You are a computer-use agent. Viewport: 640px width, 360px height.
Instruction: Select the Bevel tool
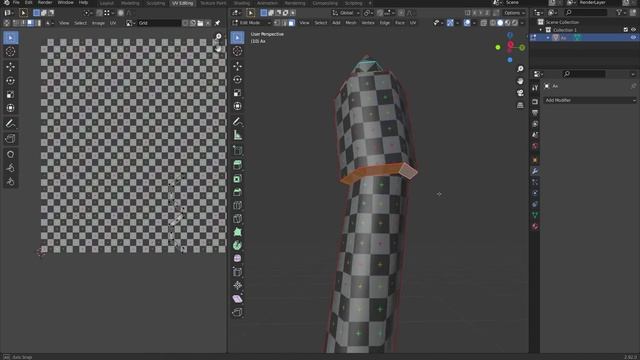tap(238, 192)
